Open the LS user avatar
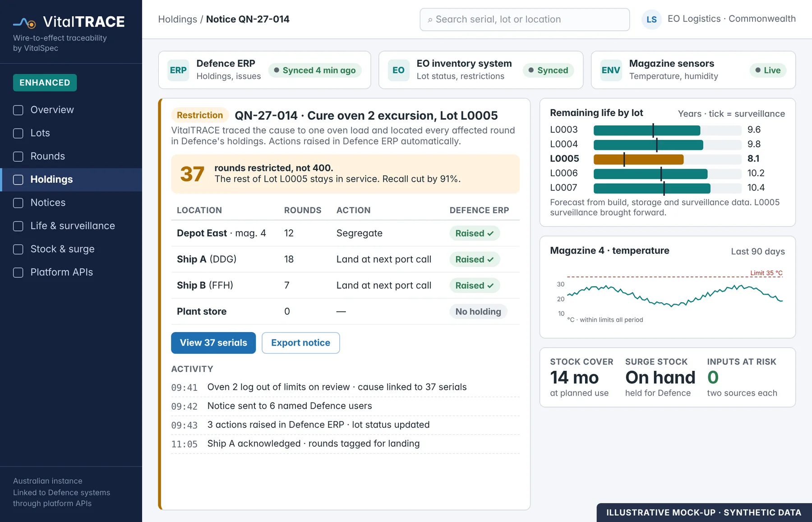Viewport: 812px width, 522px height. (x=651, y=19)
